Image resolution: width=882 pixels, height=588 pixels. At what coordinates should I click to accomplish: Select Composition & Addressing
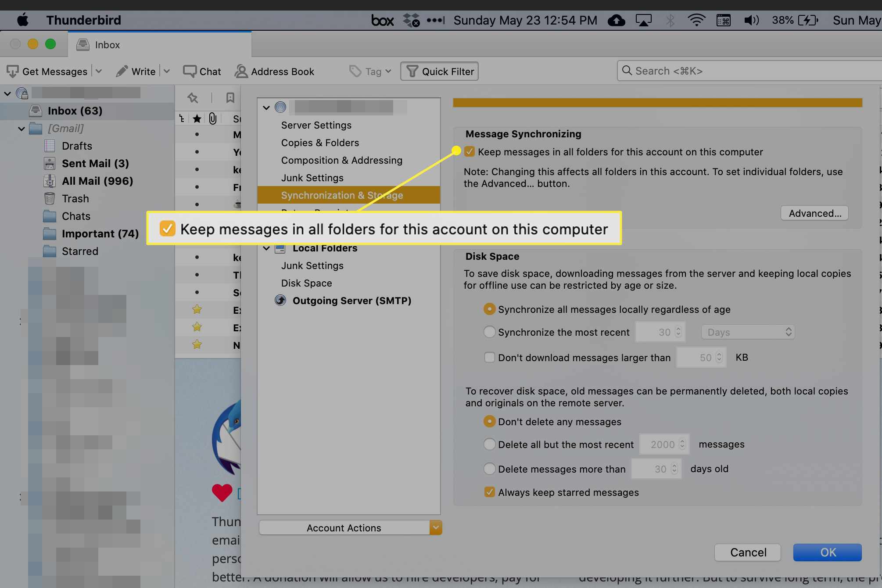pos(341,160)
